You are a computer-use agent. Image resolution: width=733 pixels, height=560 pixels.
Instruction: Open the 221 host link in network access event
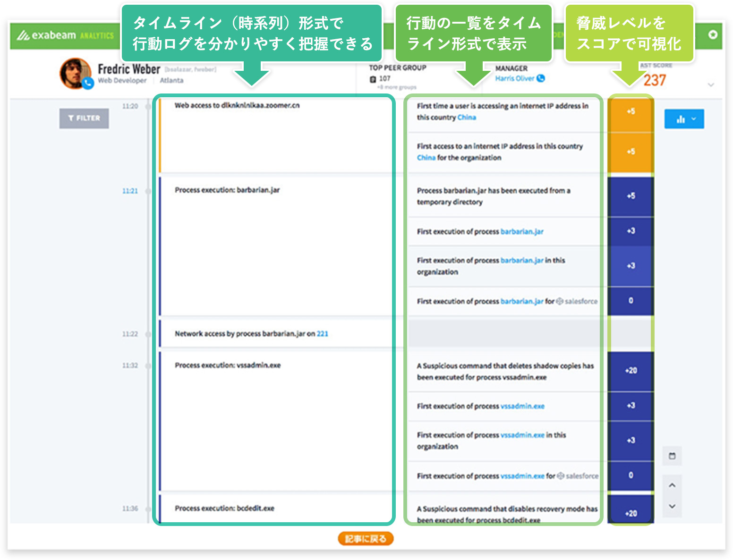[322, 334]
